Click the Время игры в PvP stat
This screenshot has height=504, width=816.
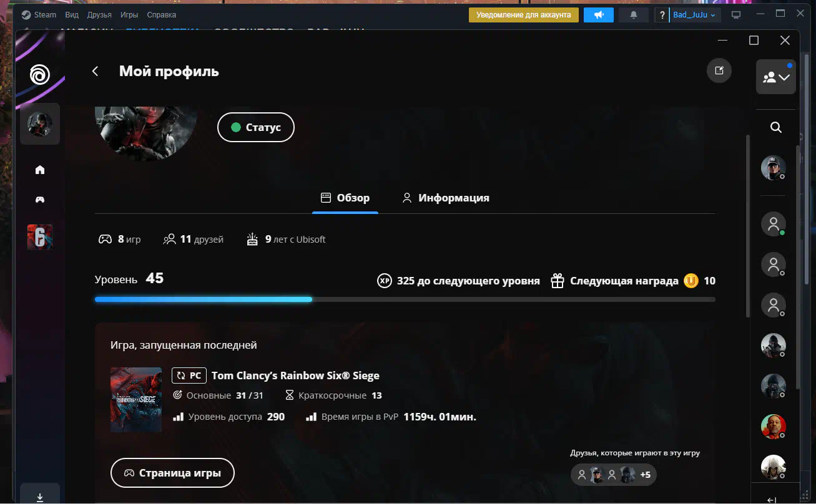391,417
